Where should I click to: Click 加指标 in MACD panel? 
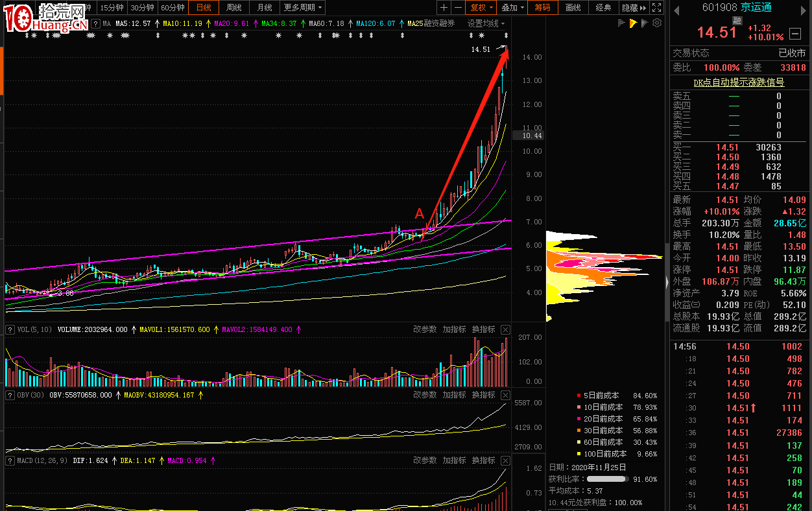(x=454, y=460)
